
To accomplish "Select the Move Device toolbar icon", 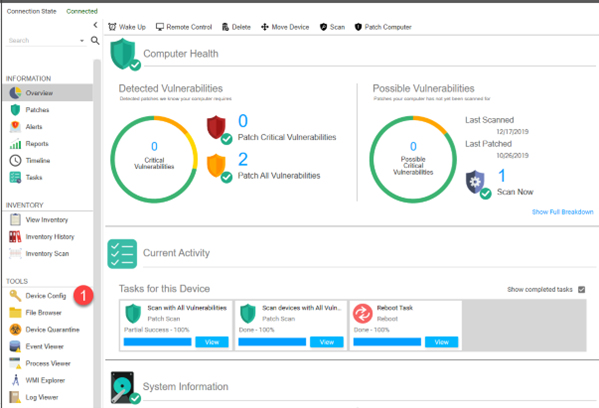I will click(264, 27).
